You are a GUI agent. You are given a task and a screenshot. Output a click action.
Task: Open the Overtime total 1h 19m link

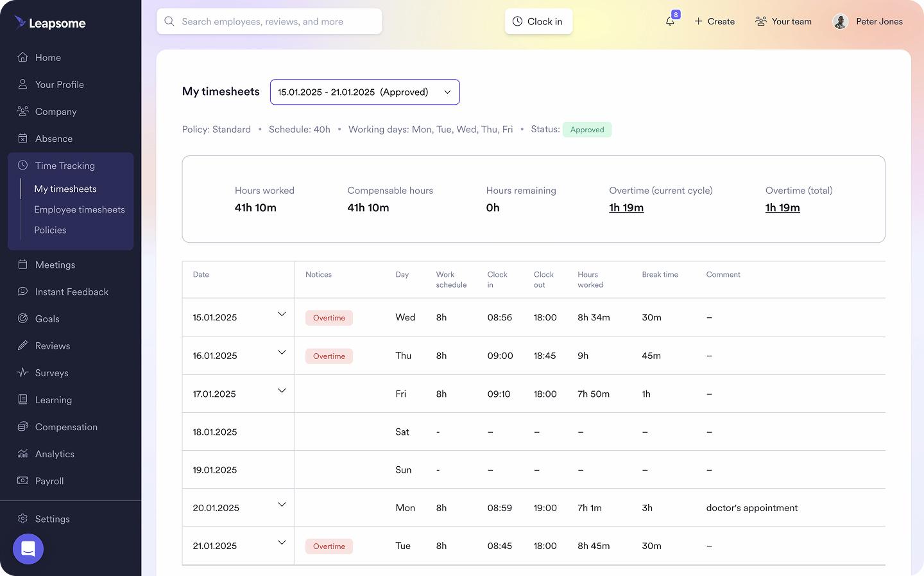pyautogui.click(x=782, y=207)
